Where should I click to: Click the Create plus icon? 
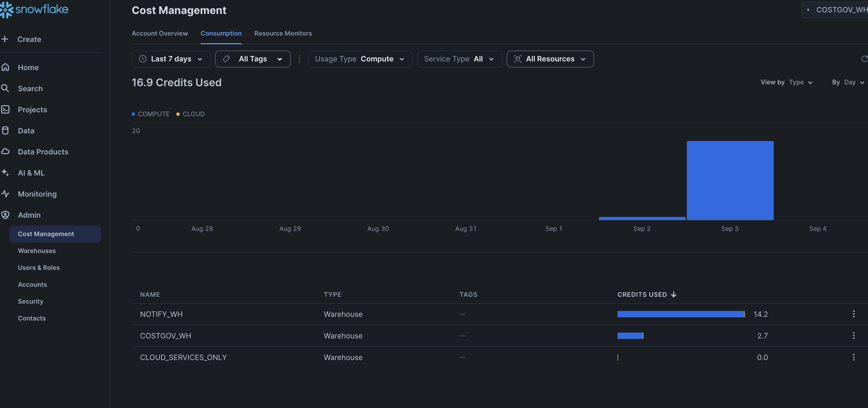point(5,39)
